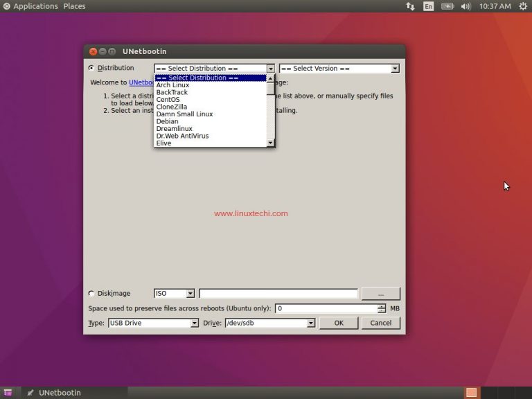Screen dimensions: 532x399
Task: Open the Type USB Drive dropdown
Action: 195,323
